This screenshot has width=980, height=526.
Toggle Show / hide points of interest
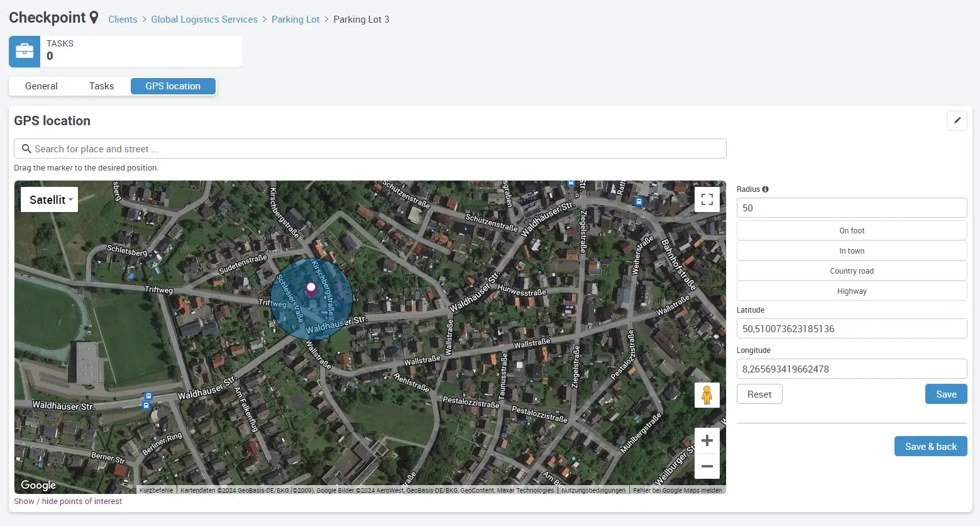click(x=67, y=501)
